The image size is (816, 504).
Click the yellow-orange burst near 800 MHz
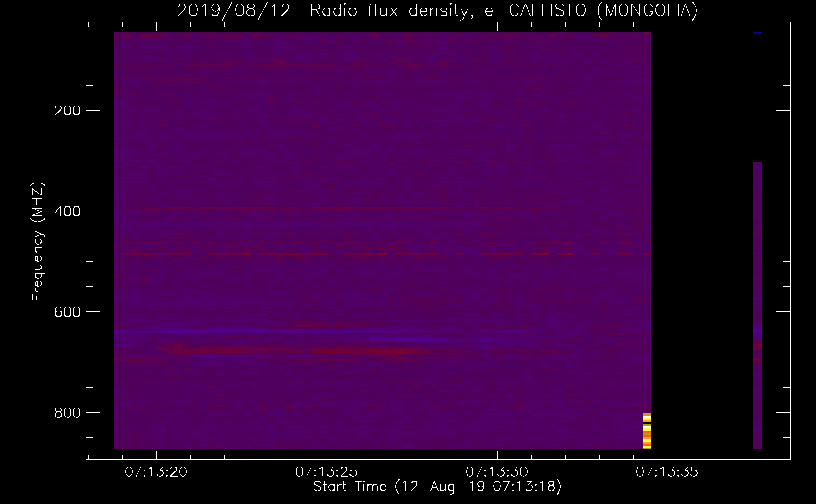click(x=647, y=431)
